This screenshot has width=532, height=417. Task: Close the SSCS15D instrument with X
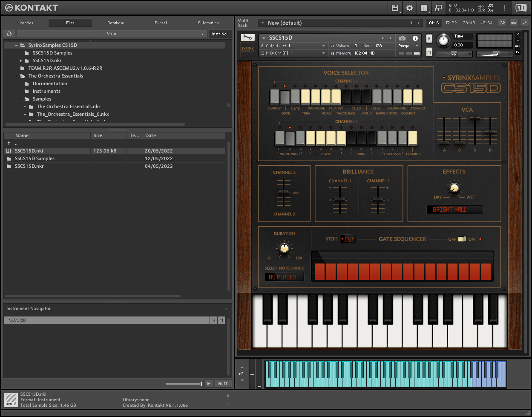point(518,35)
